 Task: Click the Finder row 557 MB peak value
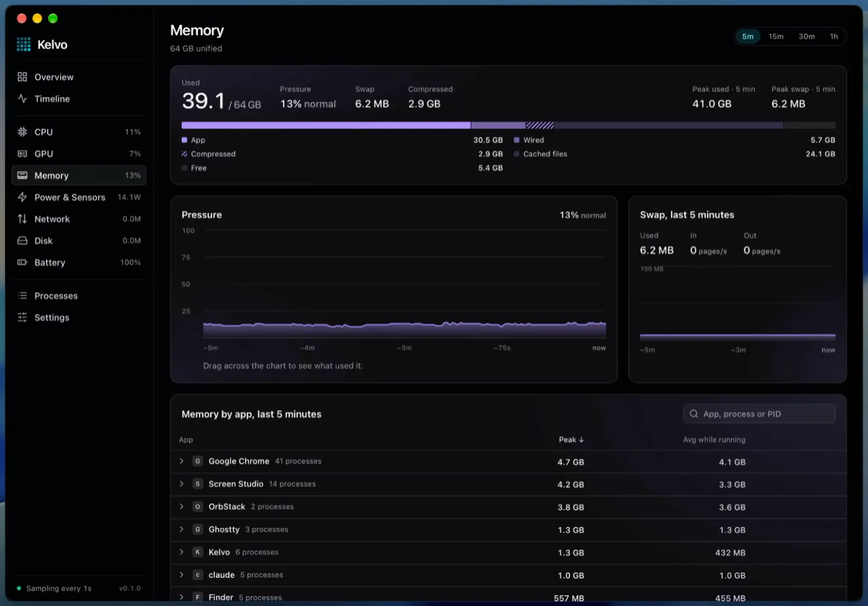569,598
